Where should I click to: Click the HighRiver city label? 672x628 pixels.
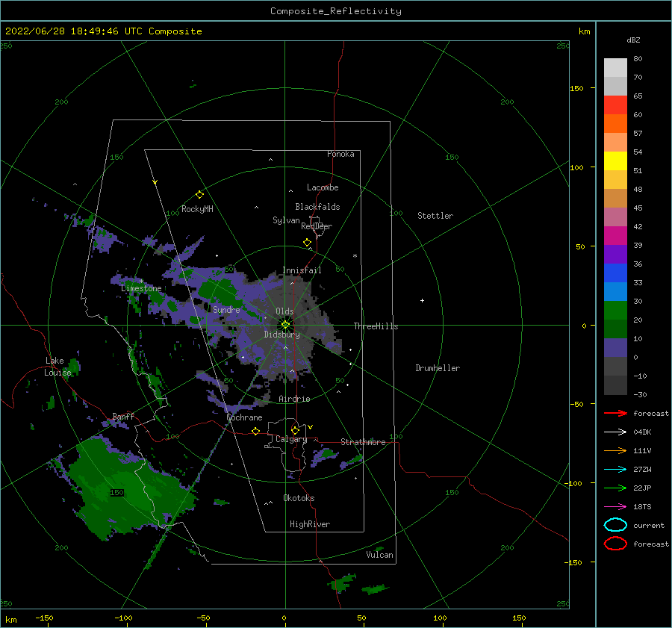310,524
